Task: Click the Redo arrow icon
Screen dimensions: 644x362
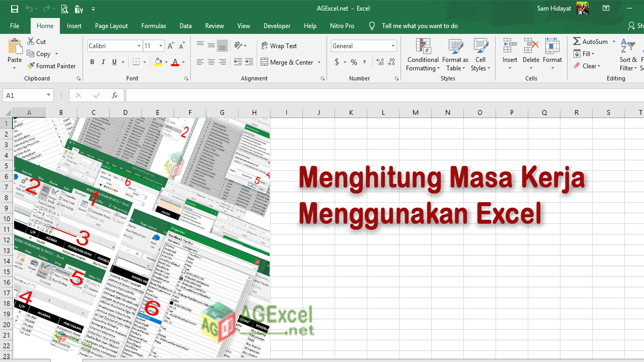Action: click(46, 9)
